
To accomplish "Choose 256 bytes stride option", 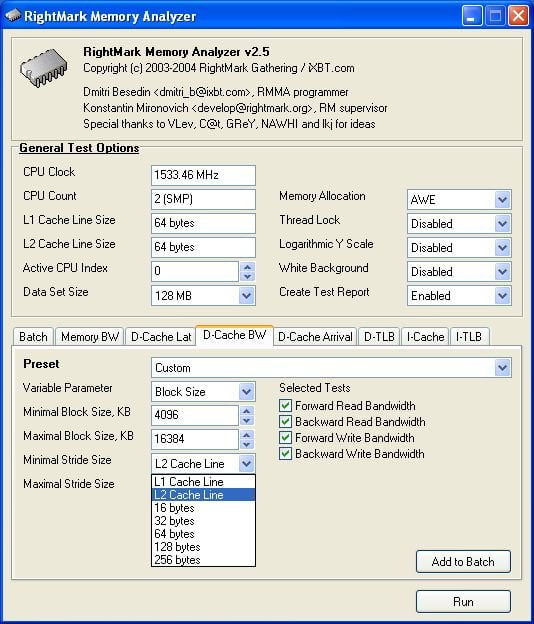I will point(203,560).
